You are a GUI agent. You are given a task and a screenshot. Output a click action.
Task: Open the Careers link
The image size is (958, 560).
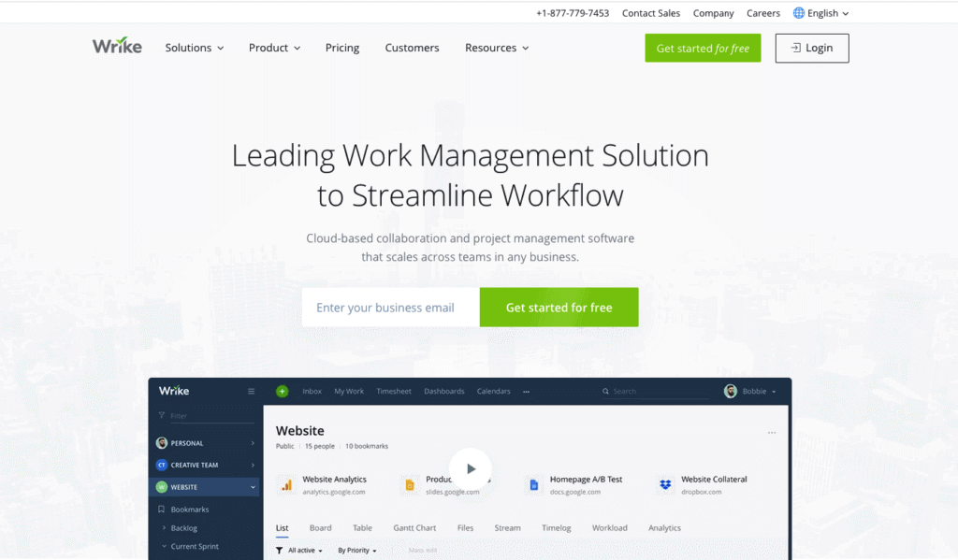coord(763,13)
